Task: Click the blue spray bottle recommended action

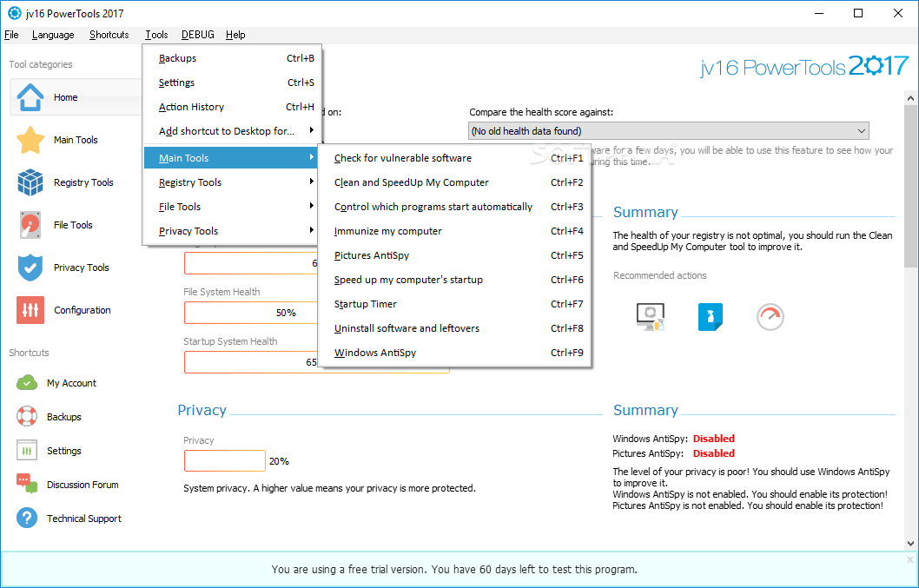Action: click(711, 317)
